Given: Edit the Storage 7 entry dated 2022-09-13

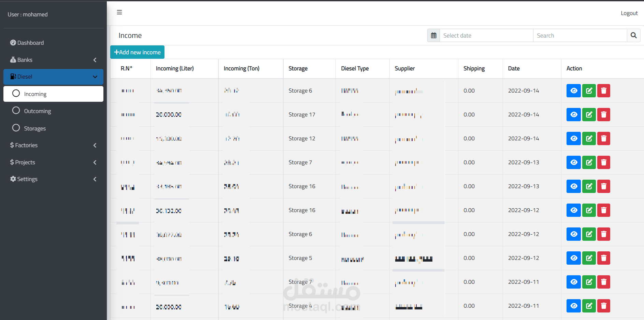Looking at the screenshot, I should (x=589, y=163).
